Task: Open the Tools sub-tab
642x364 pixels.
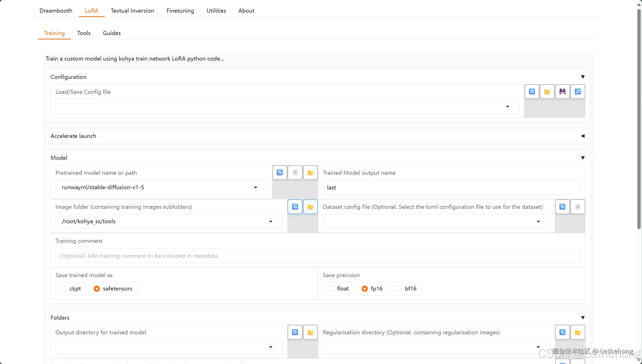Action: (x=84, y=33)
